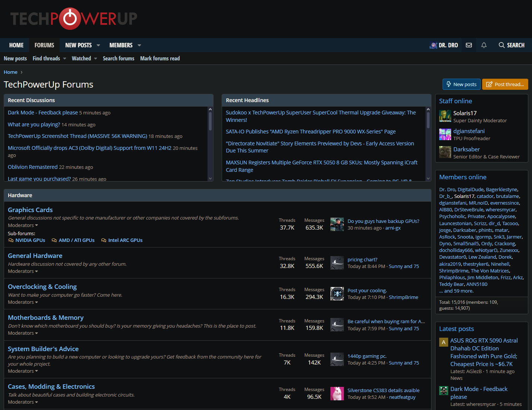Open 'pricing chart?' latest thread

(x=362, y=259)
